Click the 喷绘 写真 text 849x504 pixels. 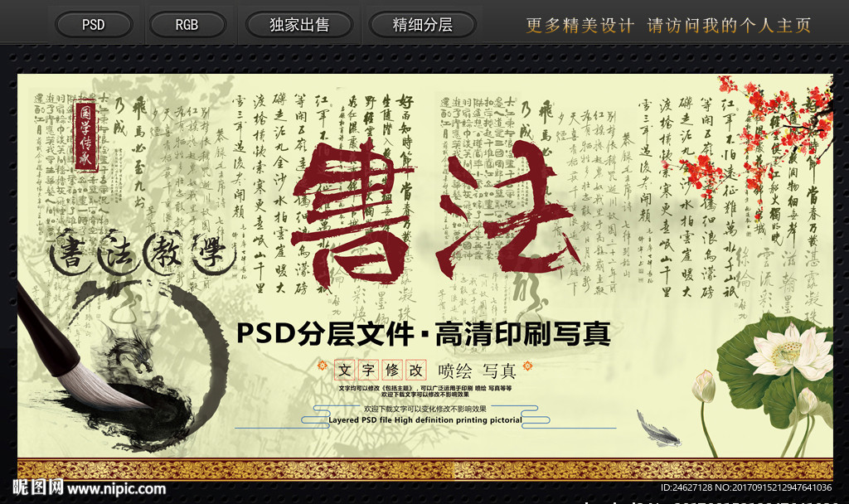pos(477,371)
